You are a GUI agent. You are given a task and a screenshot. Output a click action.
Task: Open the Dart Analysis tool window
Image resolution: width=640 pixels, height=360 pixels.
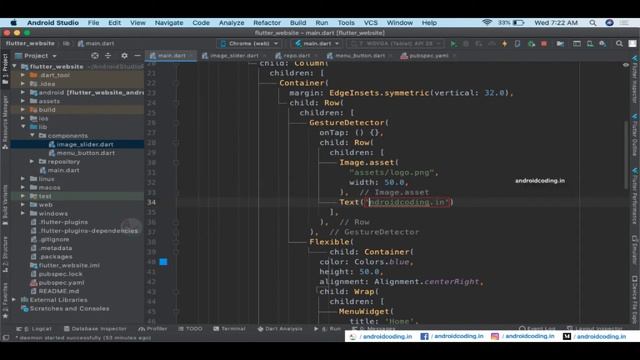[x=280, y=329]
